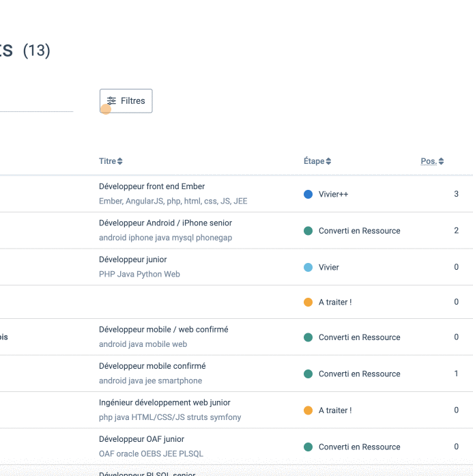
Task: Open Développeur OAF junior entry
Action: pos(141,439)
